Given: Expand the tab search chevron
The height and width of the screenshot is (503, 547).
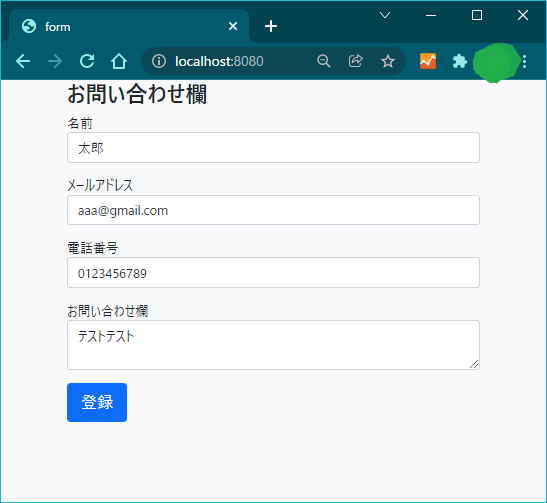Looking at the screenshot, I should tap(385, 15).
